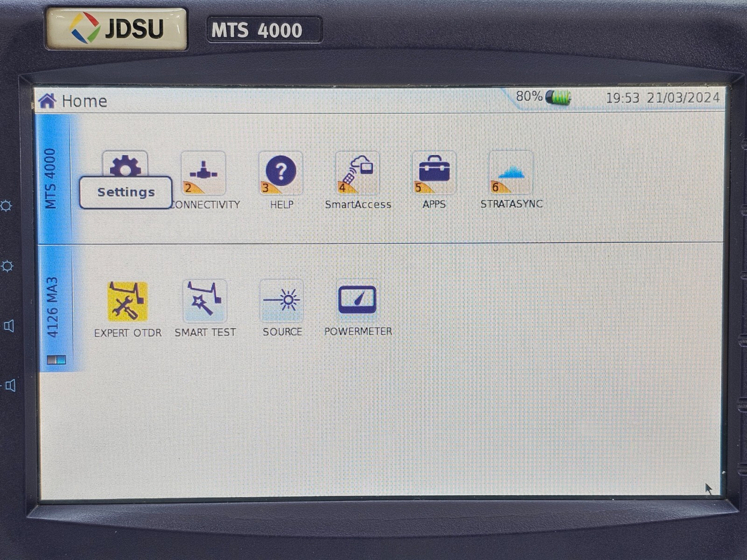Click the 80% battery percentage
Viewport: 747px width, 560px height.
529,97
